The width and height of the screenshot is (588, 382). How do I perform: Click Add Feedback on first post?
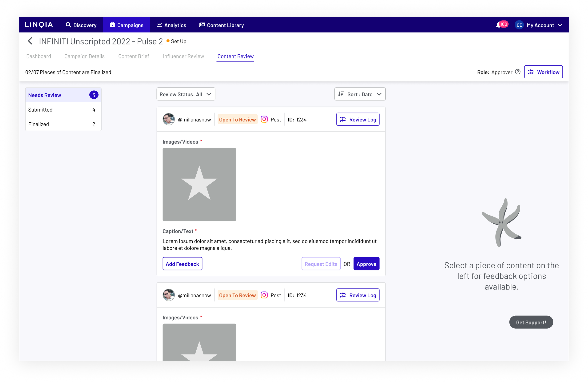pos(182,264)
